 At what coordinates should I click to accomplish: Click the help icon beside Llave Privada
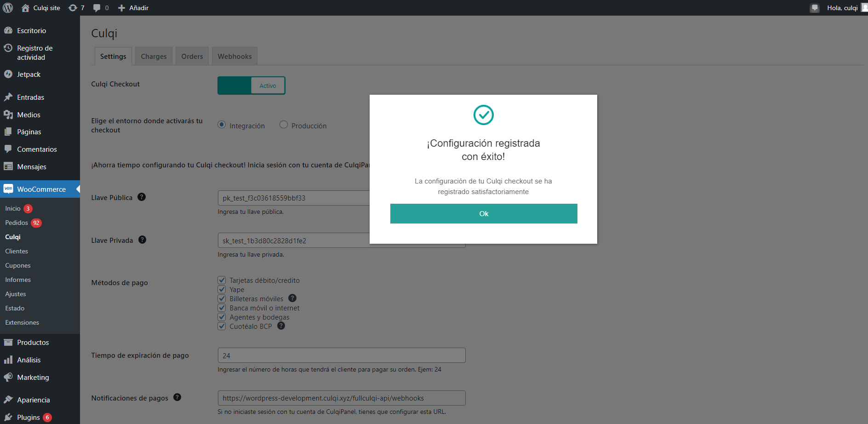(x=142, y=240)
